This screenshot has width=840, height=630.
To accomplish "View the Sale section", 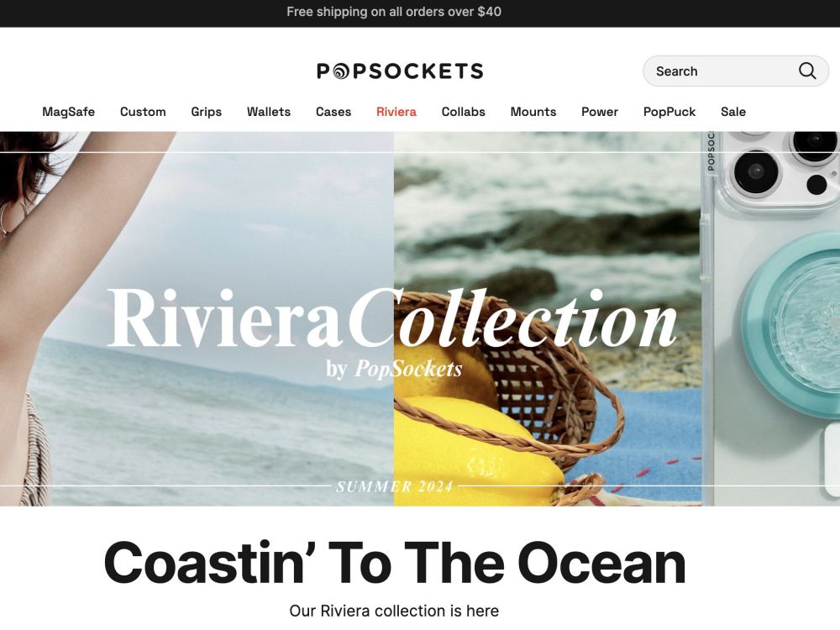I will pos(732,112).
